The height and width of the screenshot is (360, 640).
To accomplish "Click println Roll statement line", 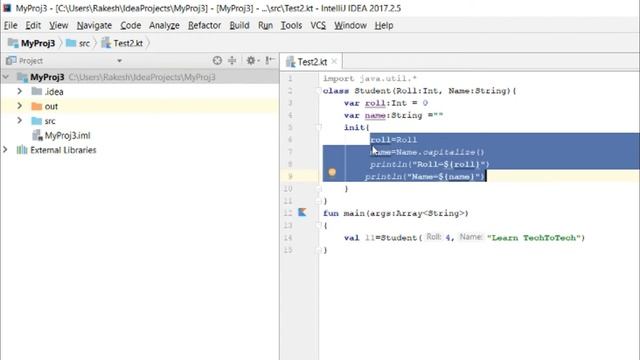I will click(x=429, y=164).
